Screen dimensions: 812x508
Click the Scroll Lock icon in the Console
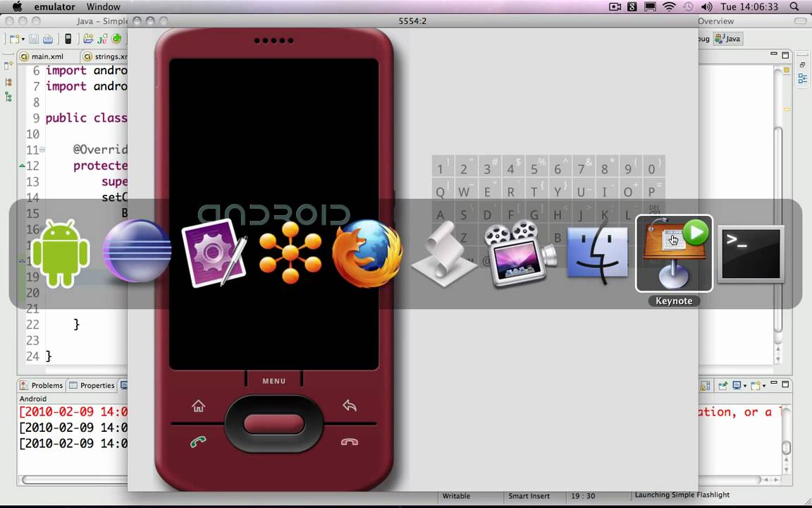(705, 385)
